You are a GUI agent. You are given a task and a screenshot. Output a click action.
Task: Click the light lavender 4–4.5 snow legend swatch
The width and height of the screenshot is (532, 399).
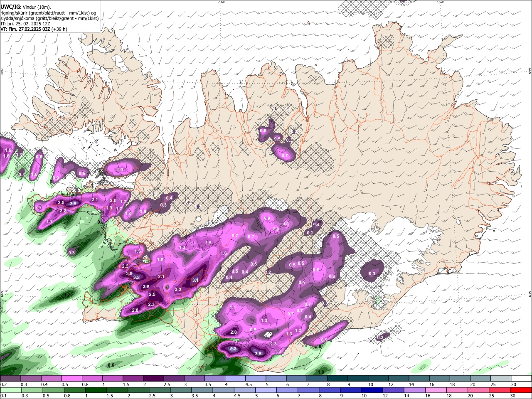click(235, 379)
